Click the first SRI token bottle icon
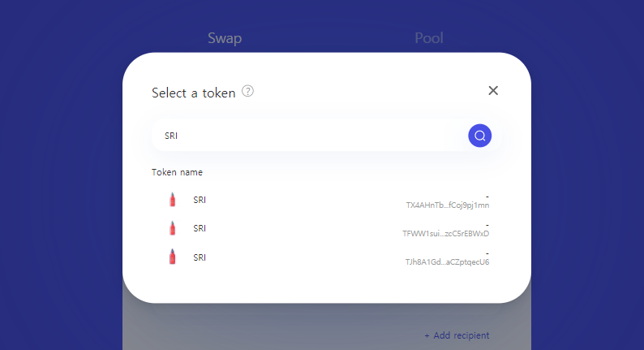The image size is (644, 350). click(x=172, y=200)
